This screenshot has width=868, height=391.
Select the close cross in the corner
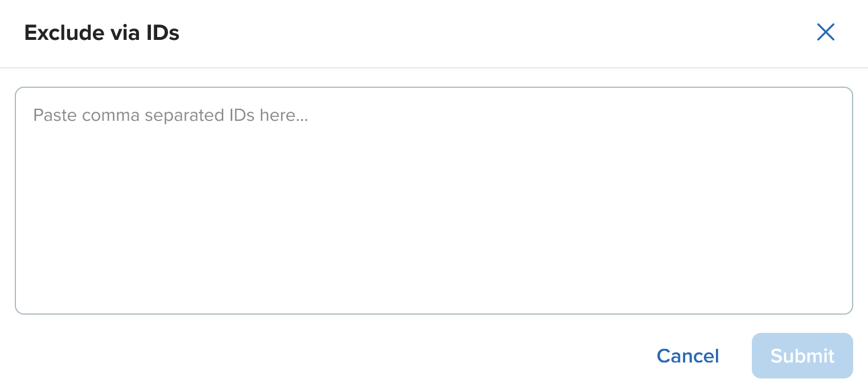click(825, 32)
